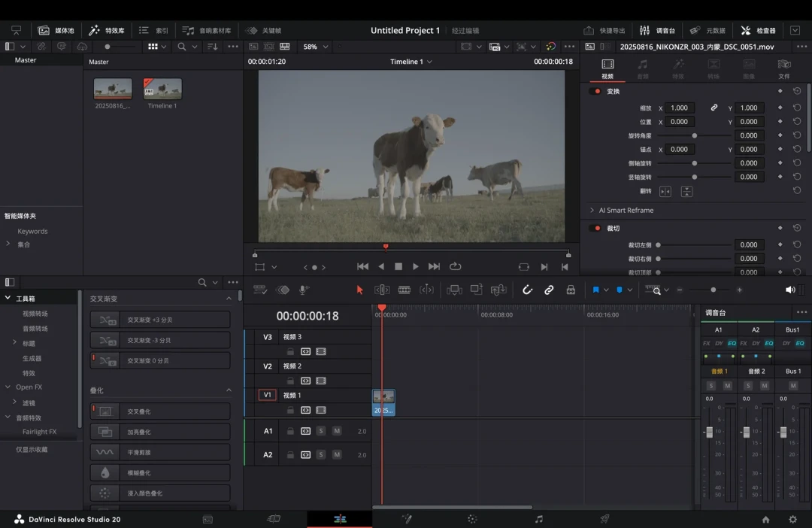Open the 调音台 mixer button
This screenshot has height=528, width=812.
pyautogui.click(x=657, y=31)
